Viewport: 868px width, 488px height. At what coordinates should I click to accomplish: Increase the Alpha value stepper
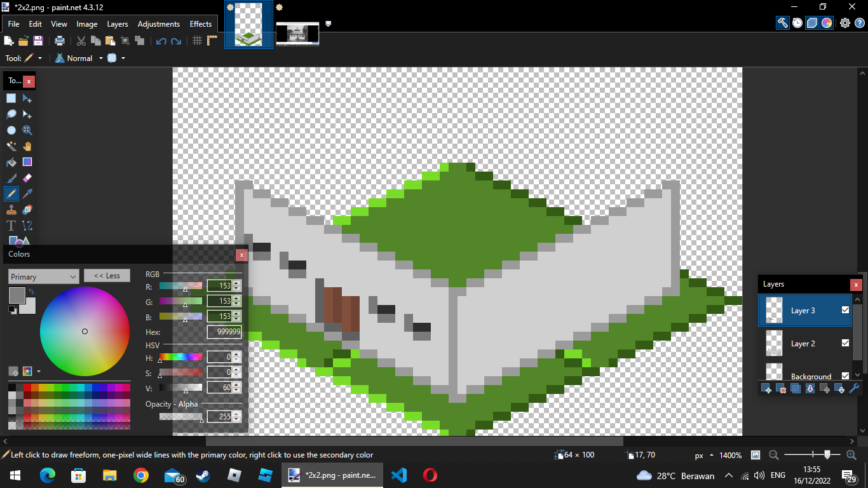pyautogui.click(x=237, y=414)
